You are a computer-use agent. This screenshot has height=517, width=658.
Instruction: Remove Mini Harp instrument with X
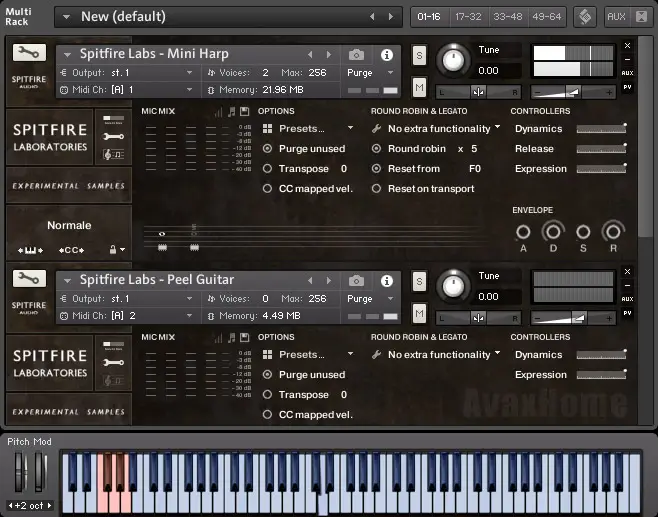(x=627, y=45)
